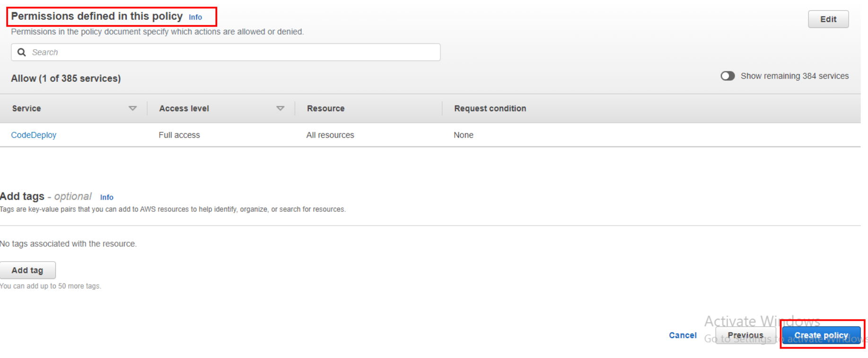Image resolution: width=868 pixels, height=358 pixels.
Task: Click the Access level column header label
Action: (184, 108)
